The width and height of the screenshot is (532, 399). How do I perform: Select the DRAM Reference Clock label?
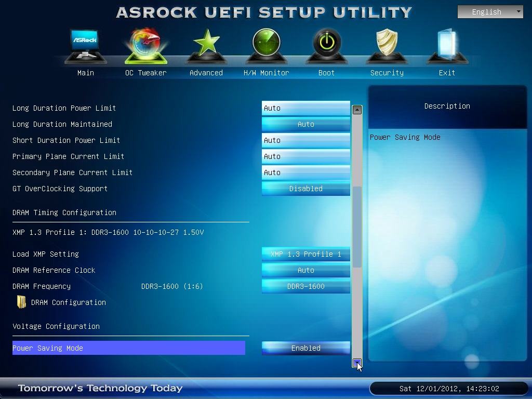point(54,270)
